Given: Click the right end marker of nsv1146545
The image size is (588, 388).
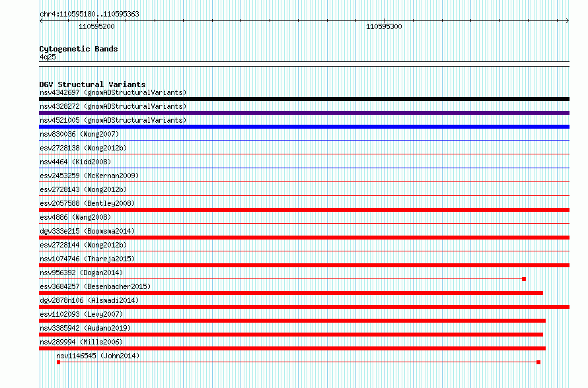Looking at the screenshot, I should 538,362.
